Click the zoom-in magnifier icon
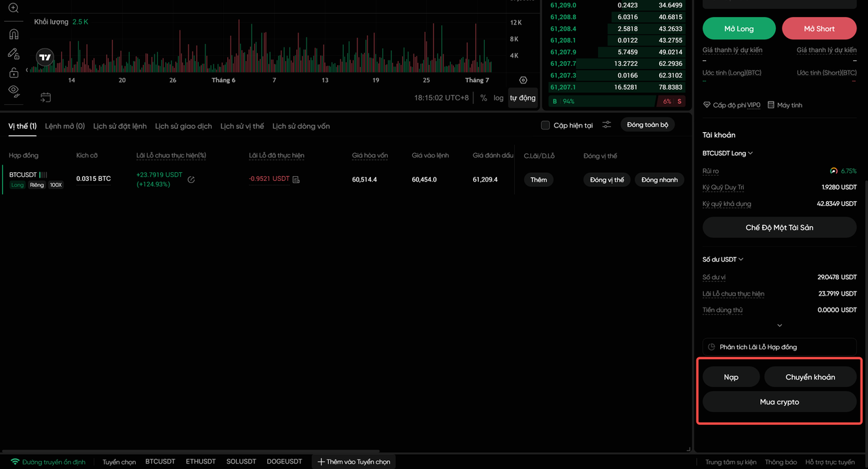Image resolution: width=868 pixels, height=469 pixels. (14, 8)
